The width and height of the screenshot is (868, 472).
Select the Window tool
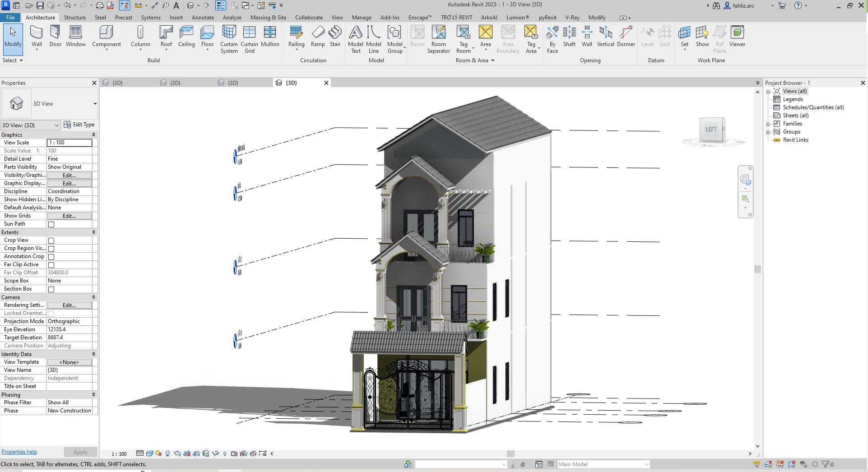pos(75,36)
